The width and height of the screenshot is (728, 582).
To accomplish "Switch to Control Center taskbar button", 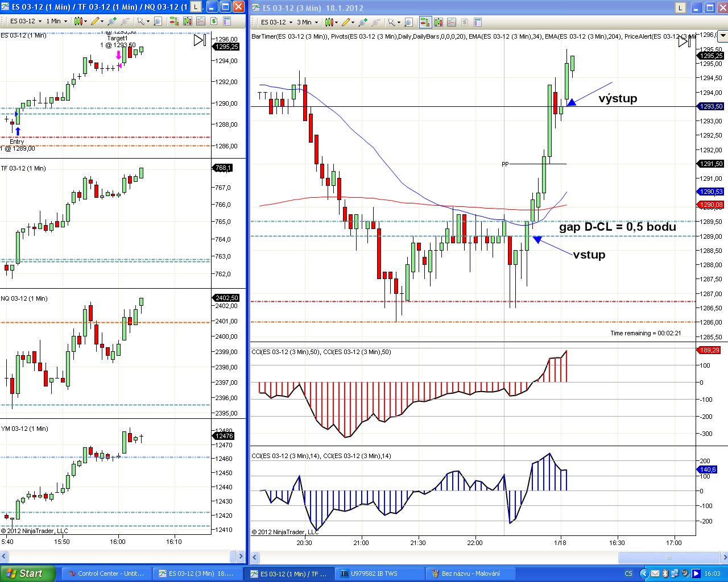I will [107, 573].
